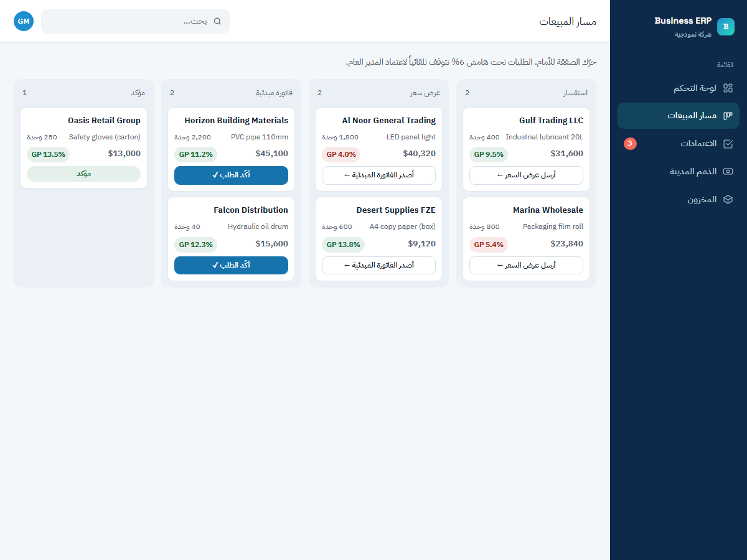
Task: Click the عرض سعر column header
Action: (425, 93)
